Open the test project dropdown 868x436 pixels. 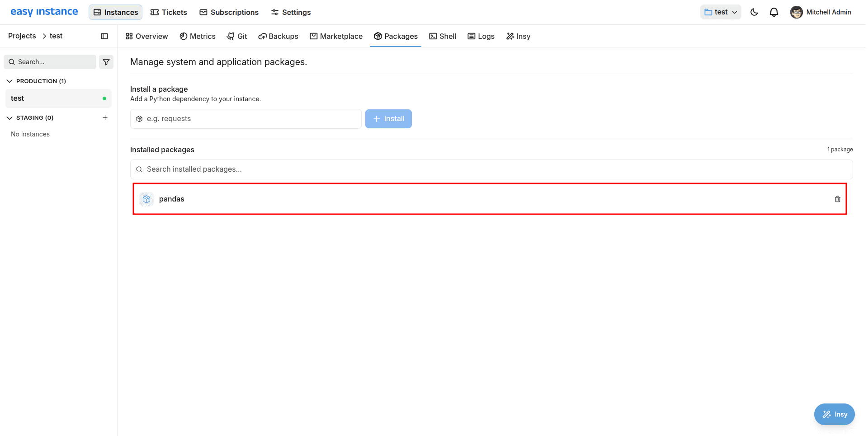721,12
